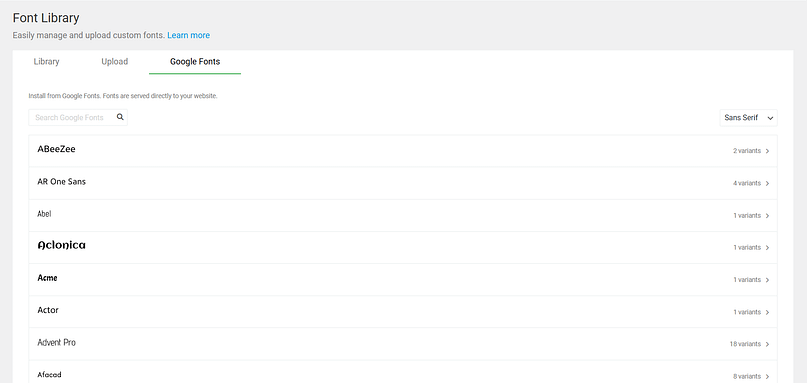This screenshot has height=383, width=807.
Task: Expand Acme row chevron
Action: 767,280
